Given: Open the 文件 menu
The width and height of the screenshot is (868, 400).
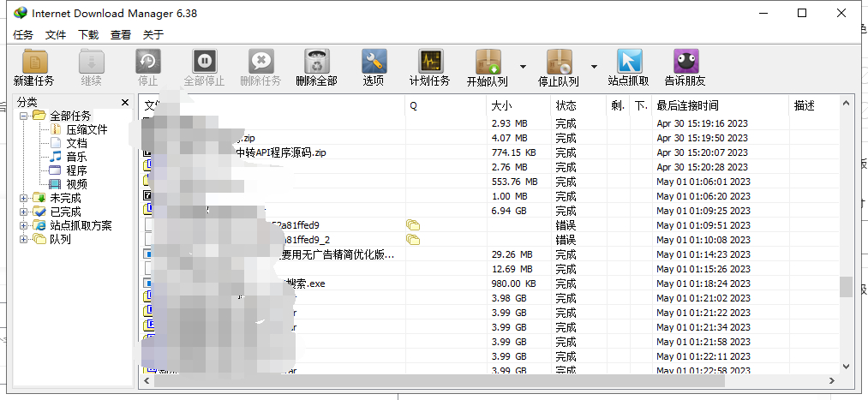Looking at the screenshot, I should [x=56, y=35].
